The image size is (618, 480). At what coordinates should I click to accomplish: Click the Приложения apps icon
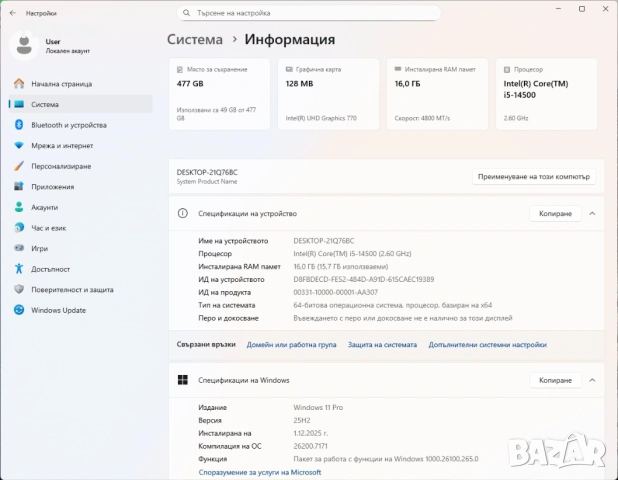(19, 186)
